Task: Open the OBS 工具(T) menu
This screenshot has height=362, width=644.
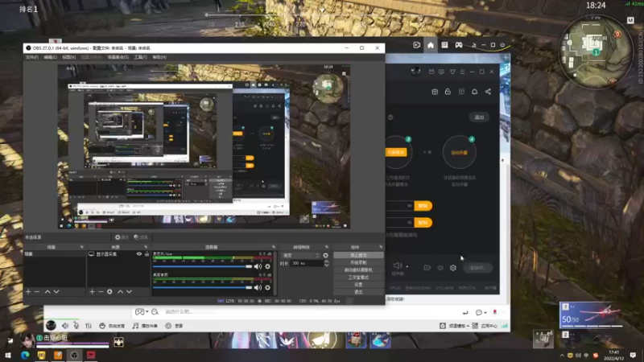Action: [140, 57]
